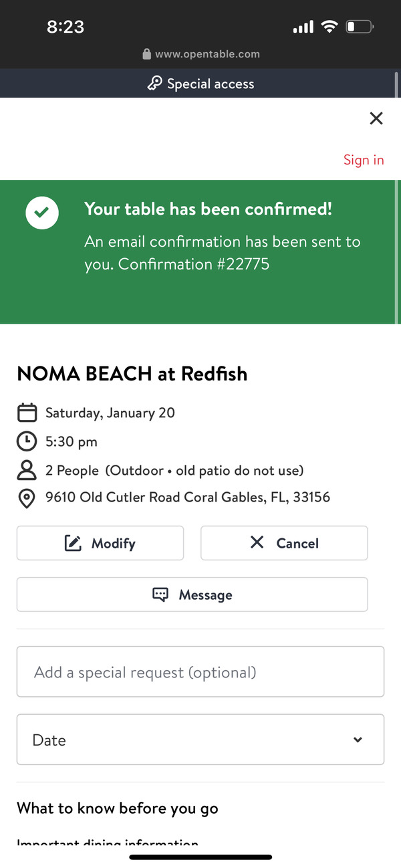Click the lock icon in address bar
This screenshot has width=401, height=868.
pyautogui.click(x=147, y=54)
